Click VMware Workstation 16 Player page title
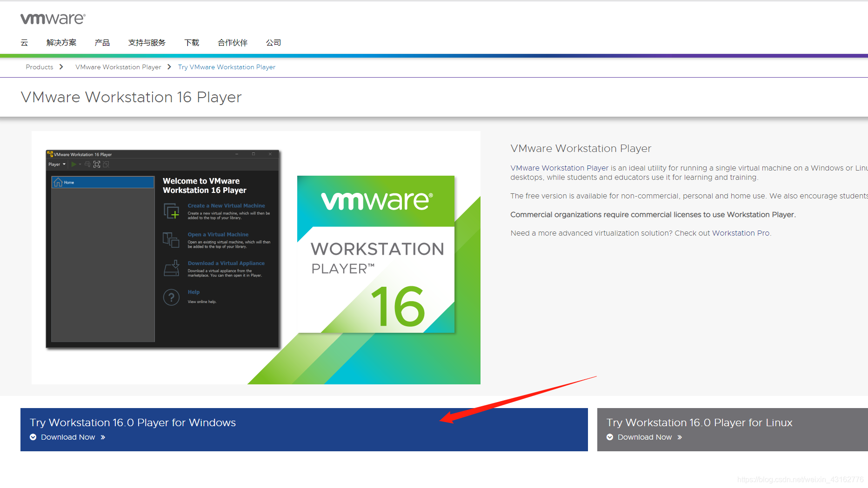Screen dimensions: 868x488 coord(131,97)
